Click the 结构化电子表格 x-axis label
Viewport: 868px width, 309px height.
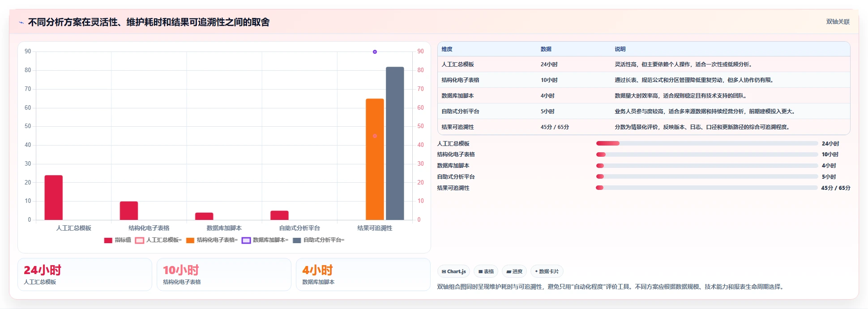click(149, 228)
